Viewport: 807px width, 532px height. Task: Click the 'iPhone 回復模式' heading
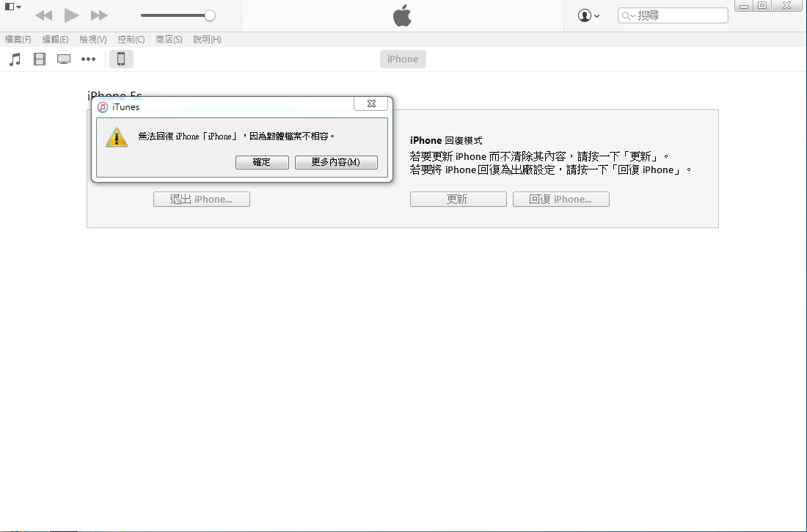tap(446, 141)
